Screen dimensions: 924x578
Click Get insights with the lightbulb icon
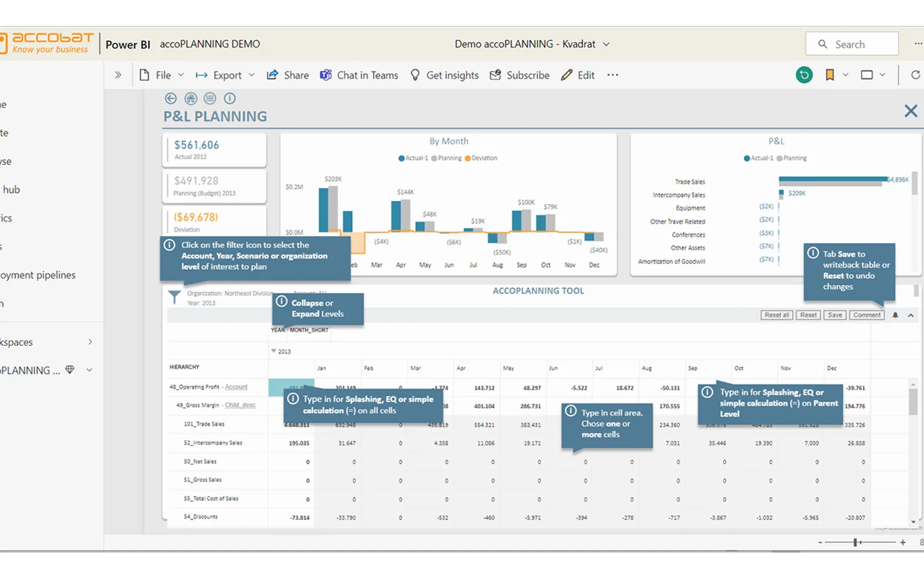(444, 75)
